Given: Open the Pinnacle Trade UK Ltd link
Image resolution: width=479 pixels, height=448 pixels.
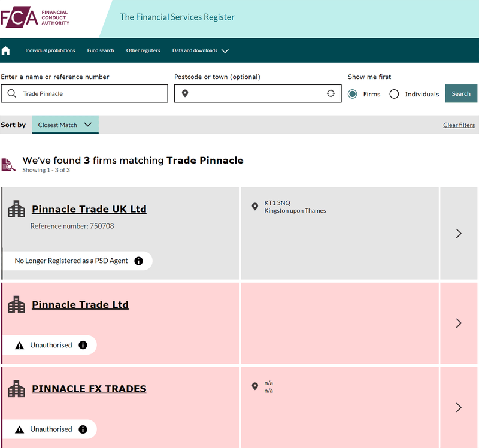Looking at the screenshot, I should coord(89,209).
